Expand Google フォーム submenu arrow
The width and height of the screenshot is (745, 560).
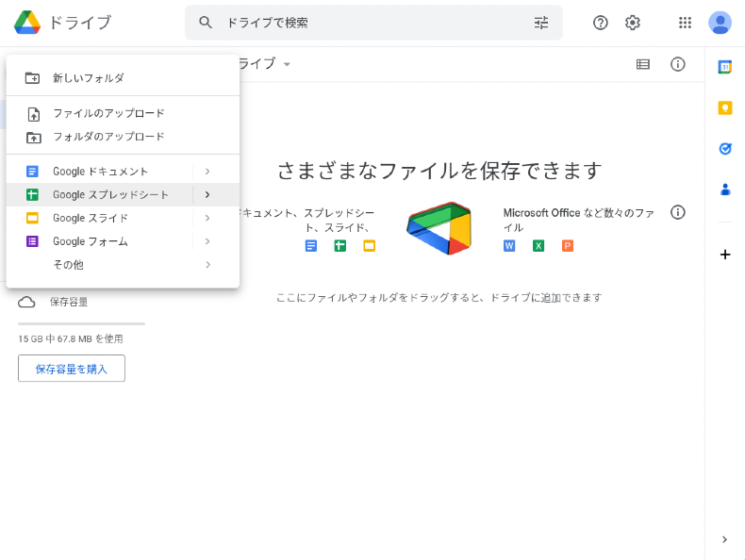(207, 241)
